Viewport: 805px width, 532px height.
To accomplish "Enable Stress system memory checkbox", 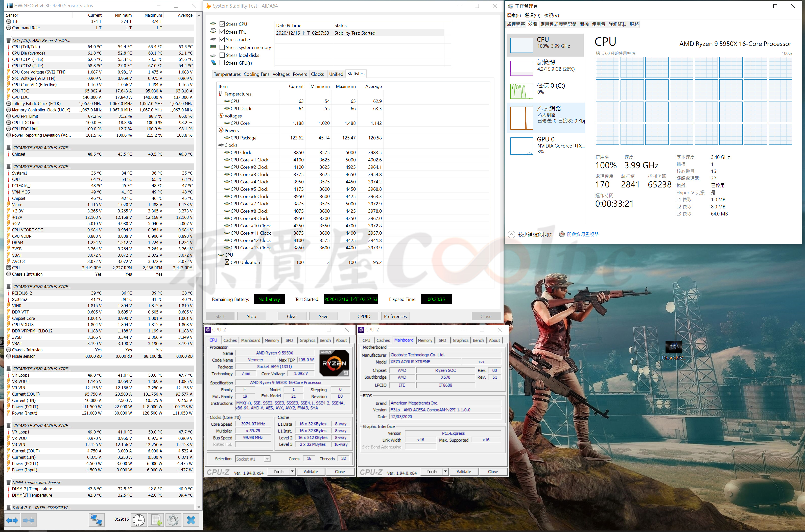I will point(222,47).
